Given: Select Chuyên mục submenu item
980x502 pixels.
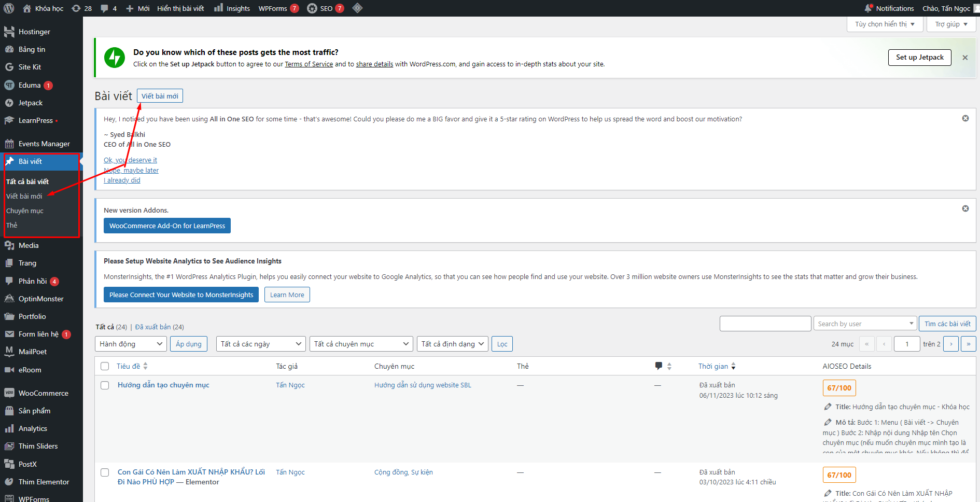Looking at the screenshot, I should 25,211.
